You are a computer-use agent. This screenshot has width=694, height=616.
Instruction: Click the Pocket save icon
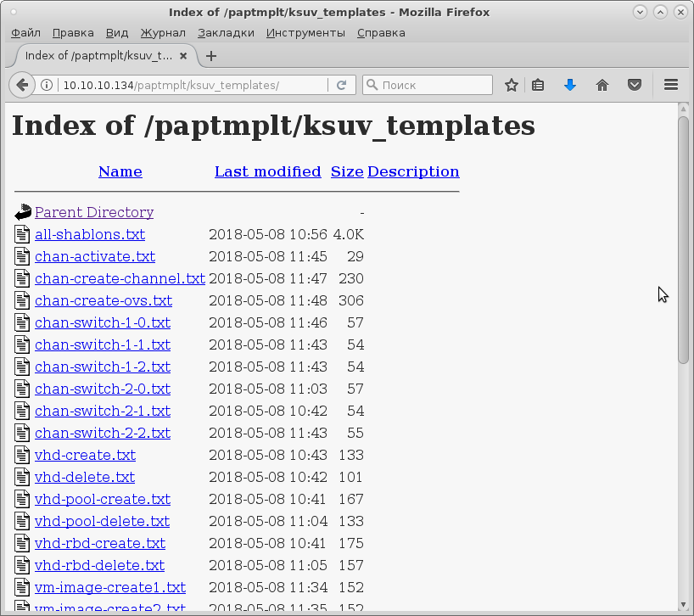click(635, 85)
